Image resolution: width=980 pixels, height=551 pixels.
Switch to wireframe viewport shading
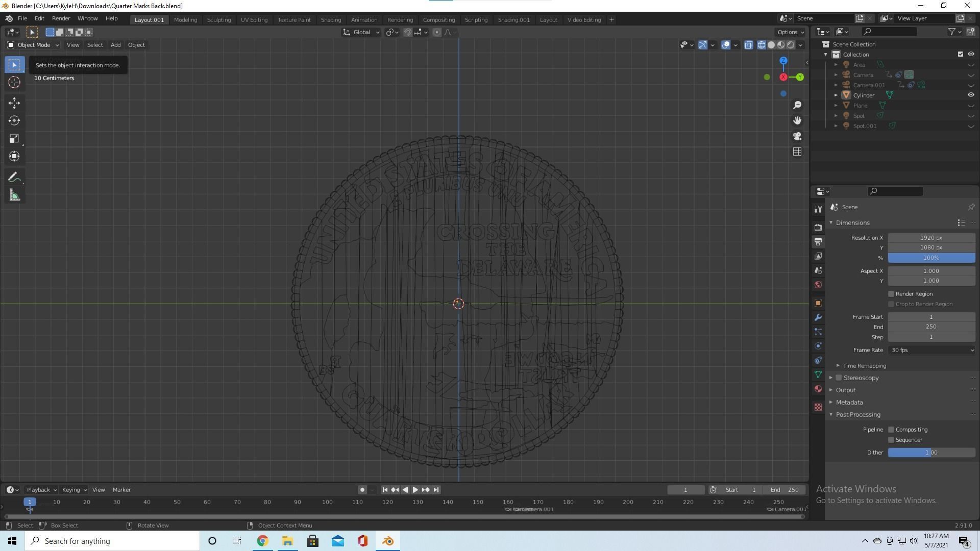pyautogui.click(x=762, y=45)
